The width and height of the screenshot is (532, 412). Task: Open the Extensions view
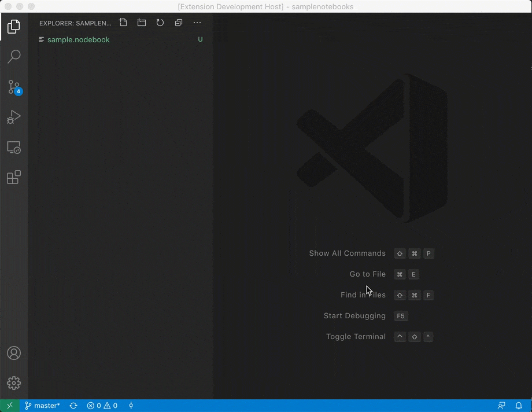14,177
